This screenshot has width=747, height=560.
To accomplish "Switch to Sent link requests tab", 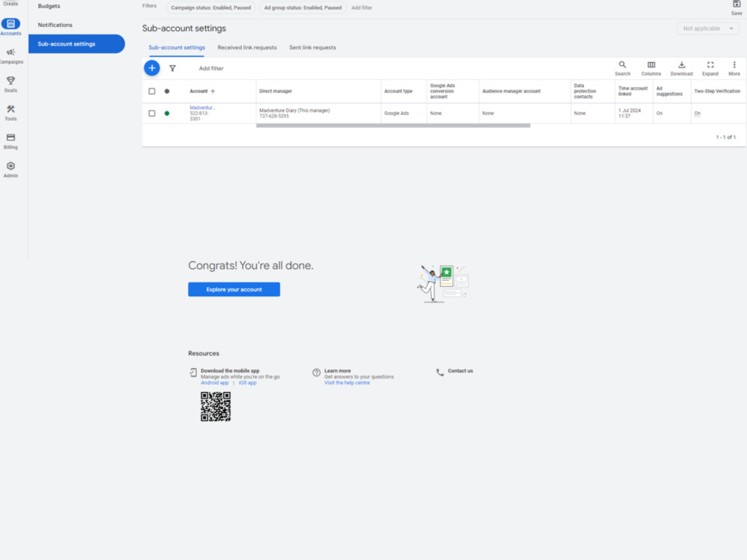I will point(312,48).
